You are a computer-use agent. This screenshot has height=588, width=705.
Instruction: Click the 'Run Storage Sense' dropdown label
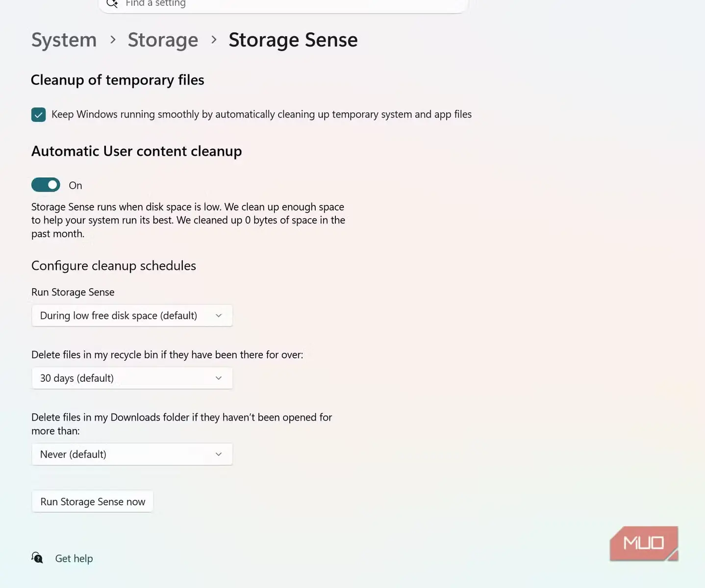pos(73,292)
